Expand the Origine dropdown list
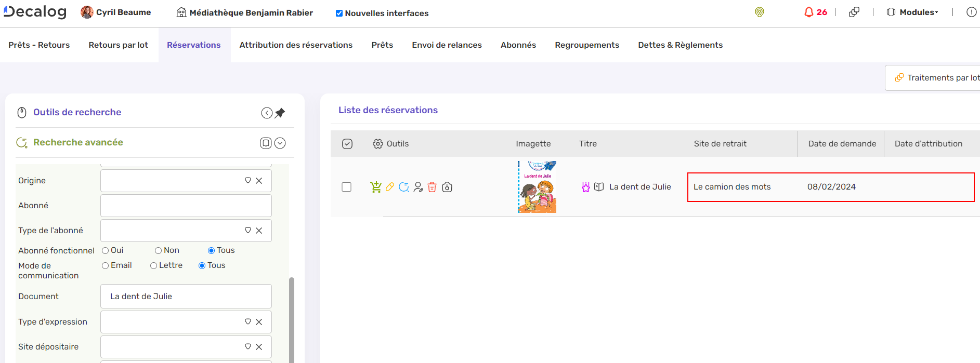The height and width of the screenshot is (363, 980). [x=248, y=181]
